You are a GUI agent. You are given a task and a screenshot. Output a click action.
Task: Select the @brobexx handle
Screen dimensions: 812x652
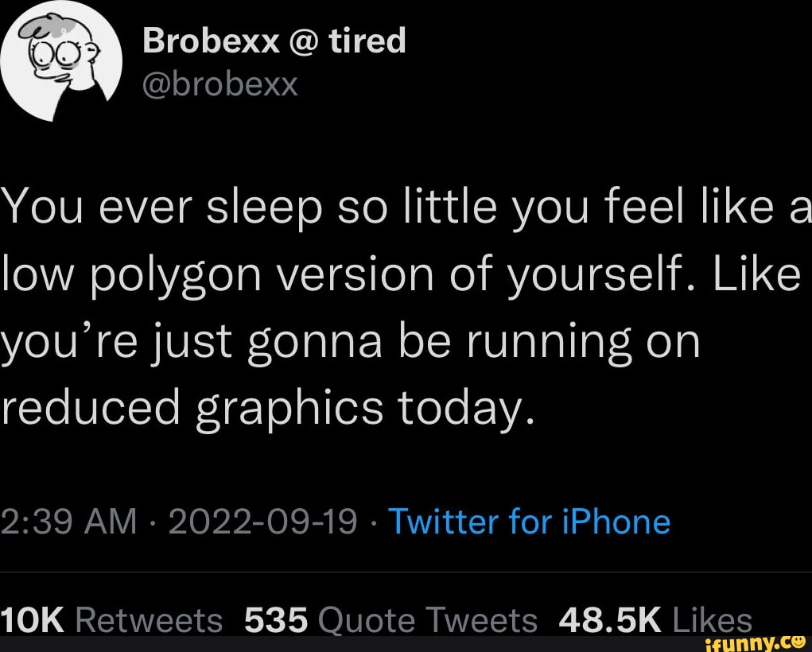coord(220,83)
